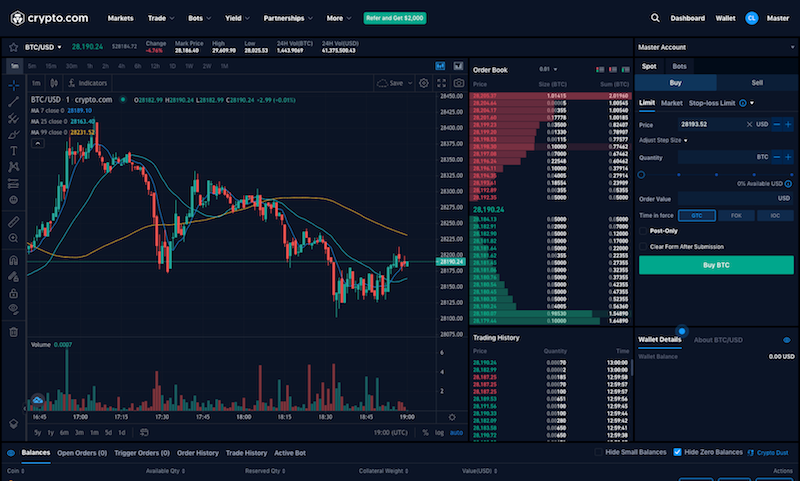Viewport: 800px width, 481px height.
Task: Switch to the price chart view icon
Action: pyautogui.click(x=440, y=66)
